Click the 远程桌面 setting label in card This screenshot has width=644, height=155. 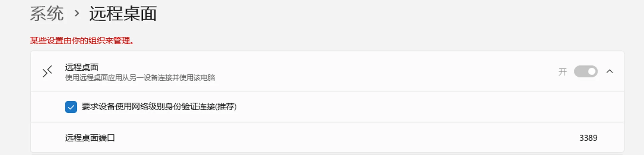[x=81, y=67]
